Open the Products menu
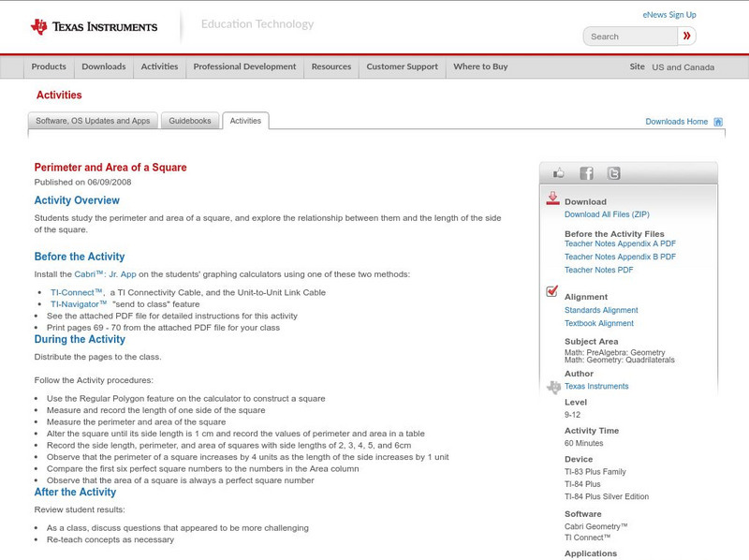This screenshot has height=560, width=749. pyautogui.click(x=49, y=66)
